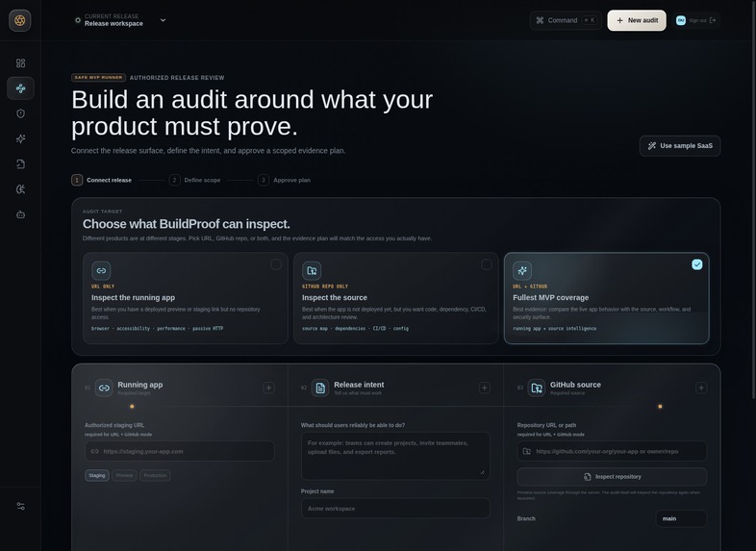Viewport: 756px width, 551px height.
Task: Open the settings sliders icon in sidebar
Action: point(21,506)
